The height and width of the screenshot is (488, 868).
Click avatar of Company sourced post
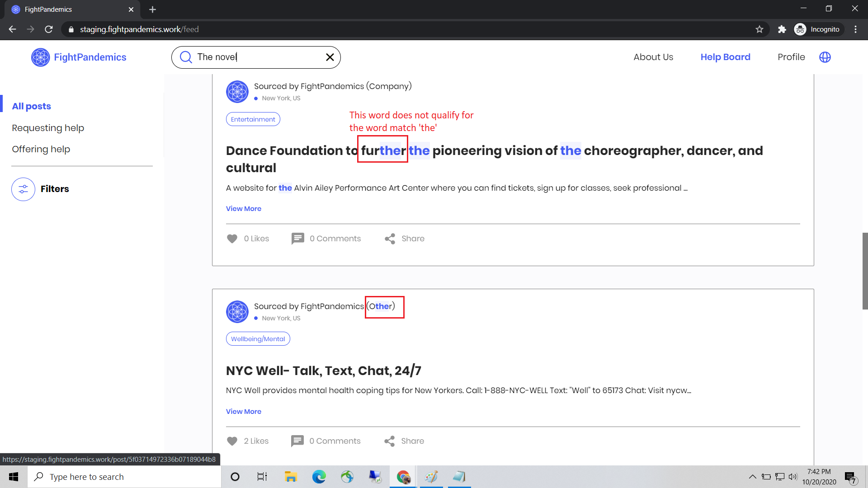point(237,92)
